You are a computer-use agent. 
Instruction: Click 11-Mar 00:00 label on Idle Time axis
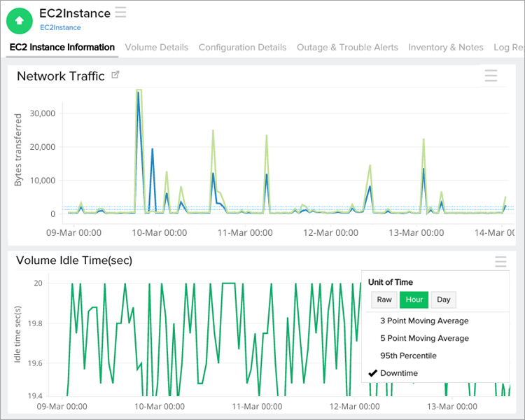[257, 407]
